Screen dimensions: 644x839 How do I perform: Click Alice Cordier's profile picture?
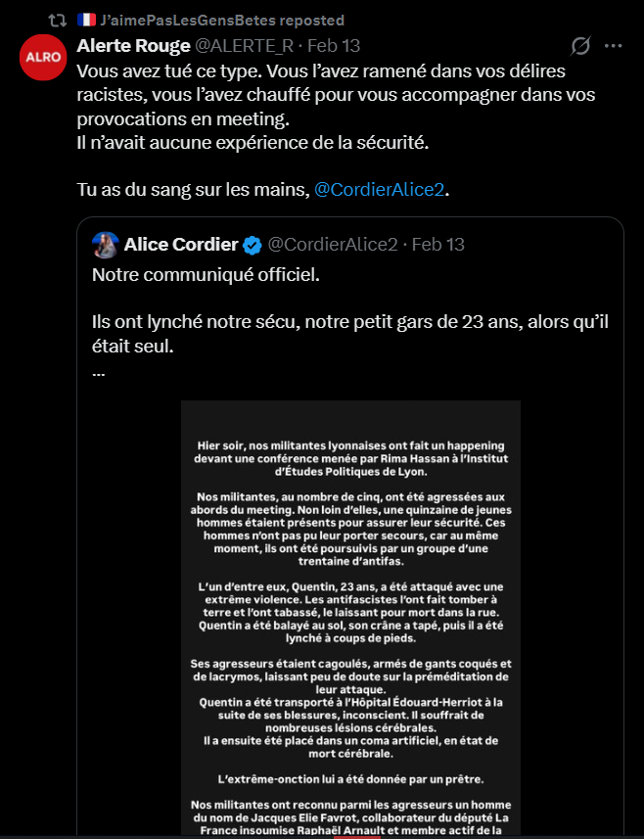106,244
